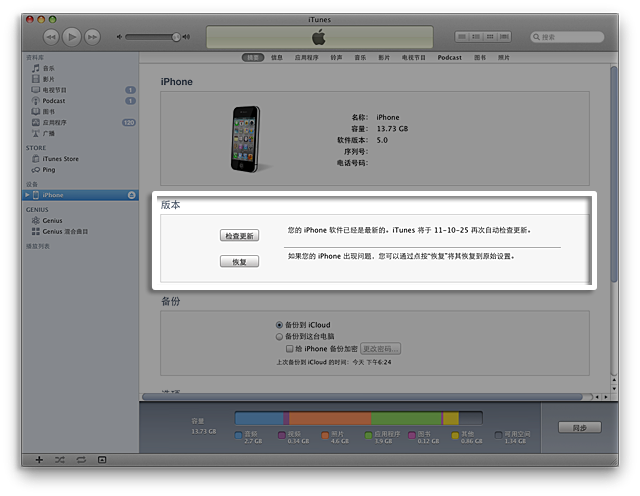Image resolution: width=640 pixels, height=496 pixels.
Task: Click the 恢复 button
Action: pyautogui.click(x=239, y=262)
